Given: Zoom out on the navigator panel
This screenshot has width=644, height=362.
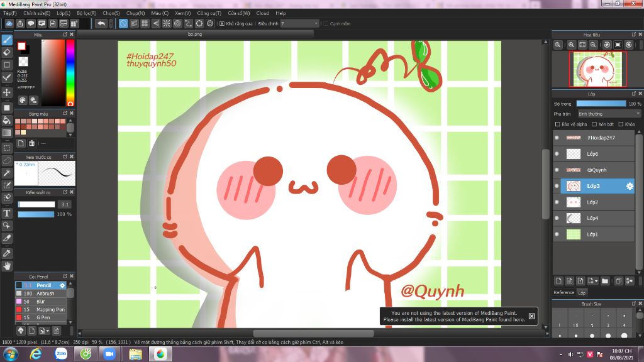Looking at the screenshot, I should [593, 45].
